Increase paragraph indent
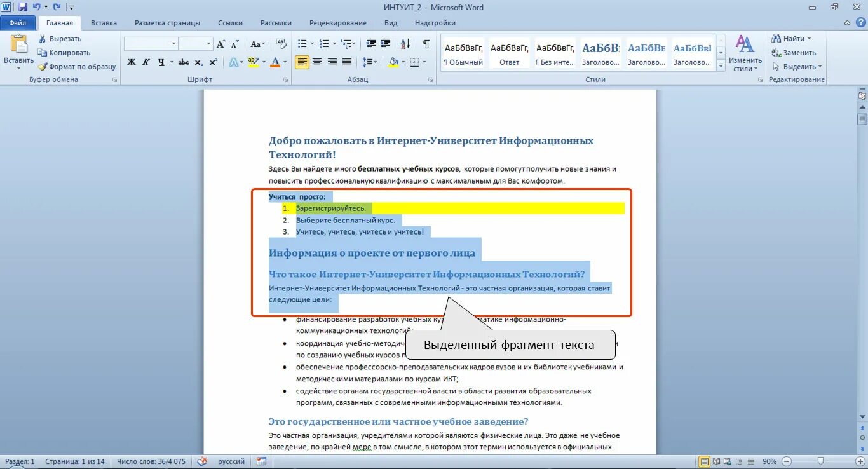 tap(386, 44)
